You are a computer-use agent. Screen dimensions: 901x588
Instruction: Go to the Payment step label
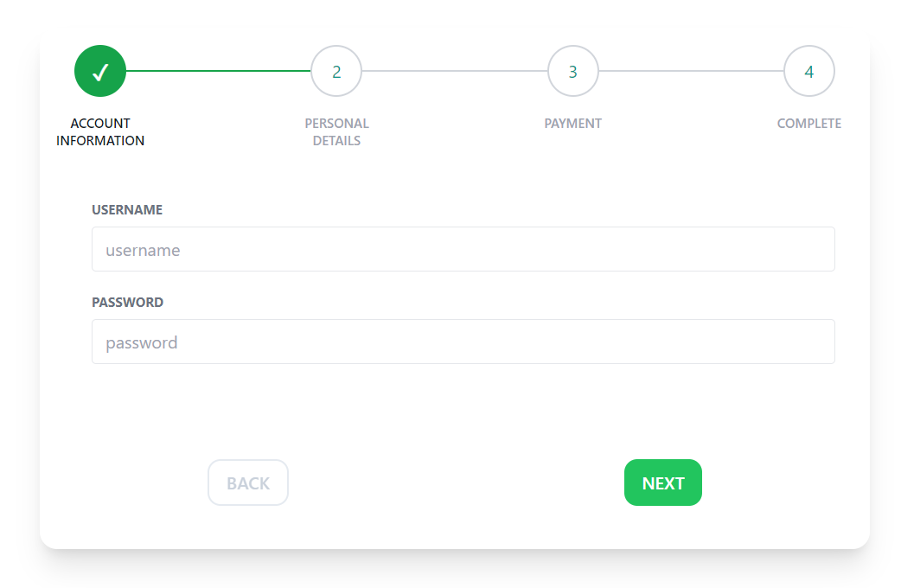(572, 124)
